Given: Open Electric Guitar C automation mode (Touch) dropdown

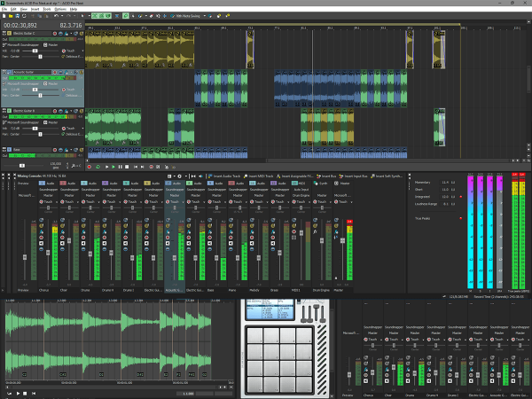Looking at the screenshot, I should click(x=82, y=51).
